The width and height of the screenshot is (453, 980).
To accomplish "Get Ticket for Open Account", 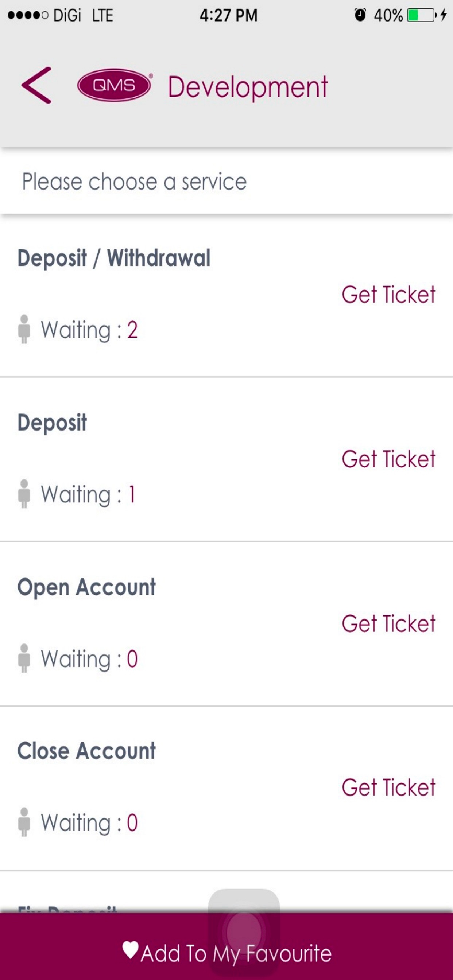I will coord(388,623).
